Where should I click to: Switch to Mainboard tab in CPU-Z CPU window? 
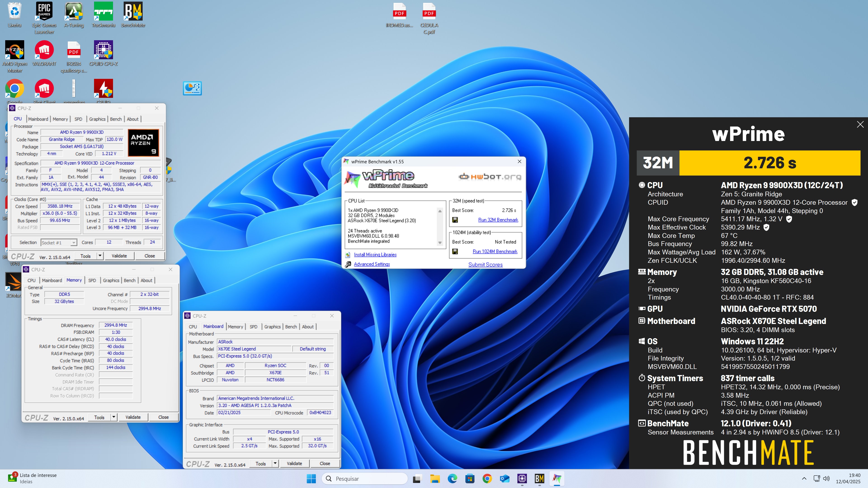(x=38, y=119)
